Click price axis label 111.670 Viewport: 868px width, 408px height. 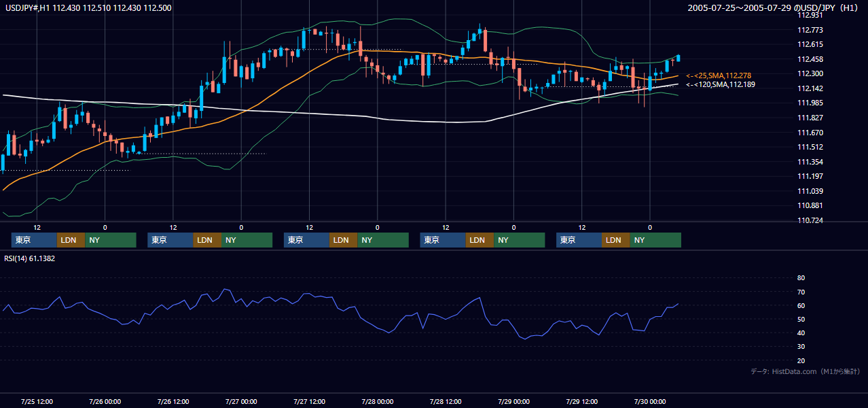(810, 133)
